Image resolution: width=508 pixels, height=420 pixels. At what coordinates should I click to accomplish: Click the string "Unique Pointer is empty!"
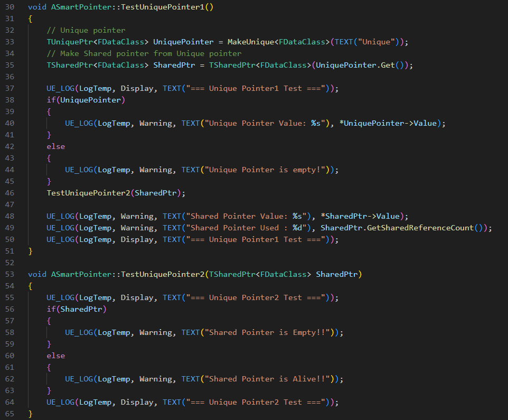265,170
